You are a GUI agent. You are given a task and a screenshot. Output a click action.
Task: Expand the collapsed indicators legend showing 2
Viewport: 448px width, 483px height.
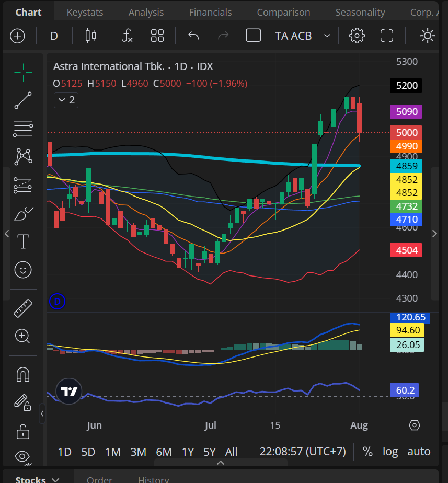pyautogui.click(x=66, y=100)
